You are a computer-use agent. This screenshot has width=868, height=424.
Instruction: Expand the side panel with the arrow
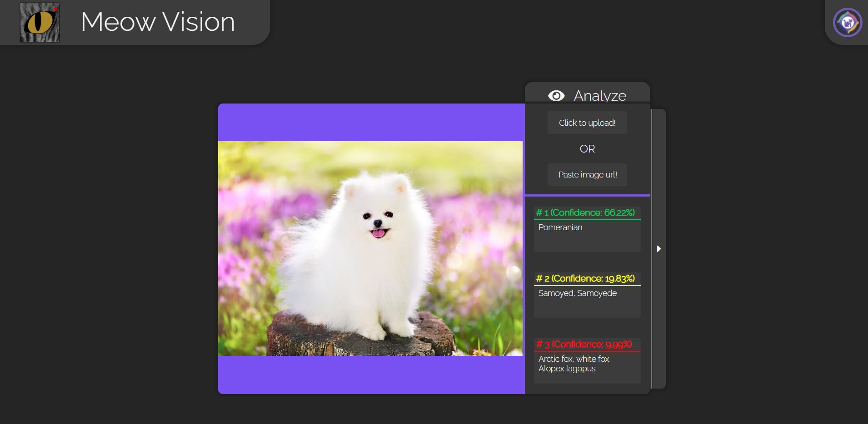click(658, 249)
